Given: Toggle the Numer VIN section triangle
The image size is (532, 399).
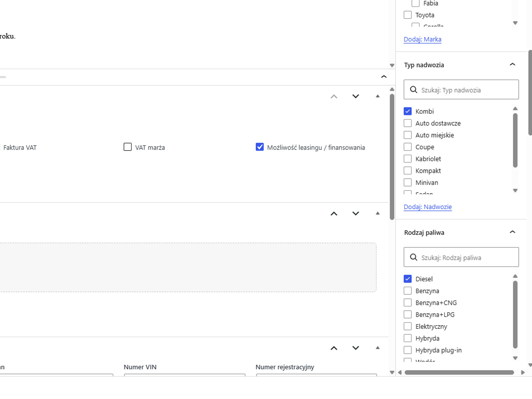Looking at the screenshot, I should point(377,348).
